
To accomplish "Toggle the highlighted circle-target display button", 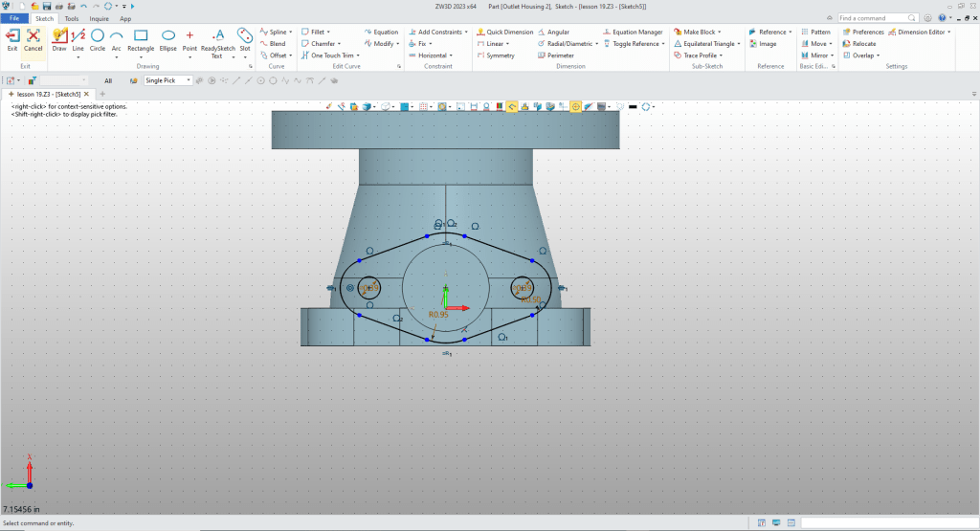I will [576, 106].
